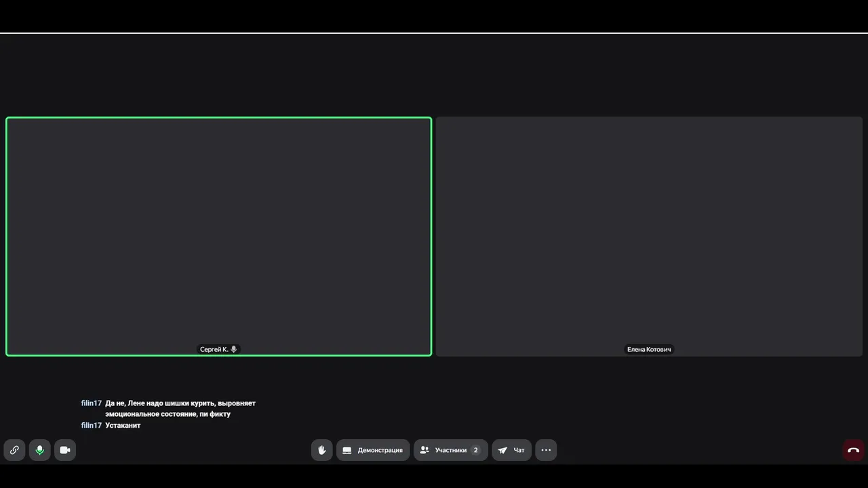
Task: Open the Чат panel
Action: tap(511, 450)
